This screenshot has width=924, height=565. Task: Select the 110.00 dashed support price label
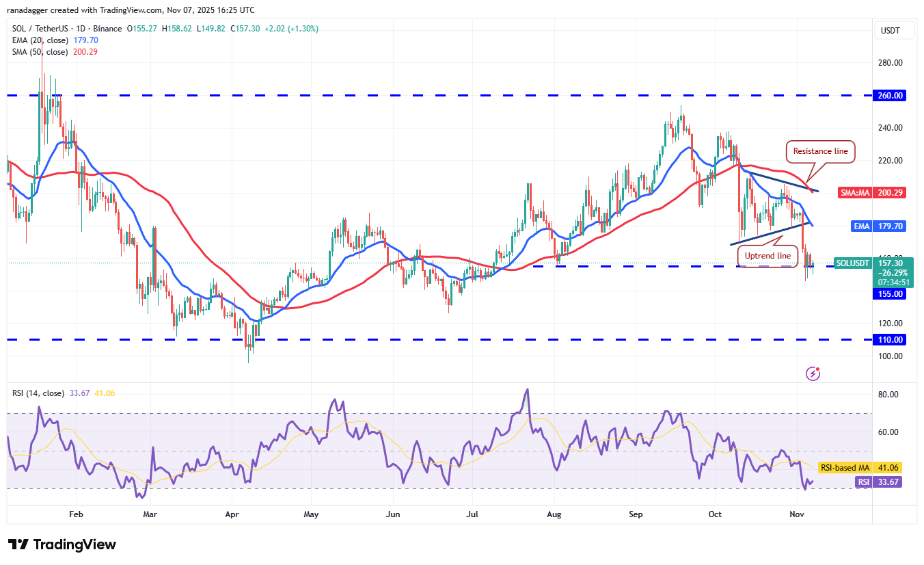click(888, 339)
